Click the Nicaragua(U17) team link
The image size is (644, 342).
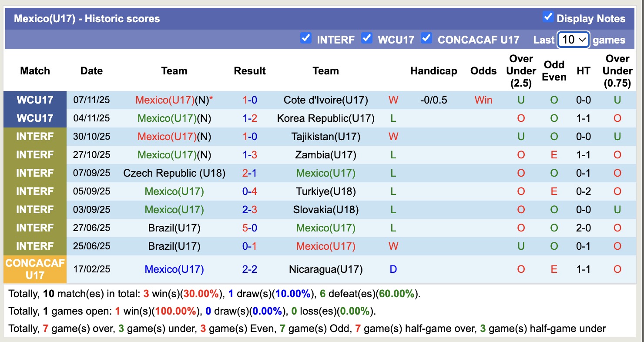[x=325, y=269]
